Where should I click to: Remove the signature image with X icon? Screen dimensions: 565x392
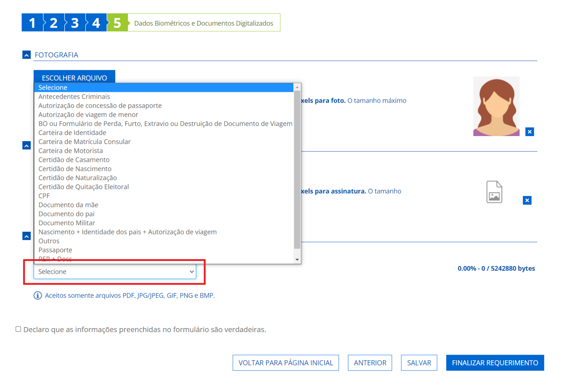tap(527, 200)
